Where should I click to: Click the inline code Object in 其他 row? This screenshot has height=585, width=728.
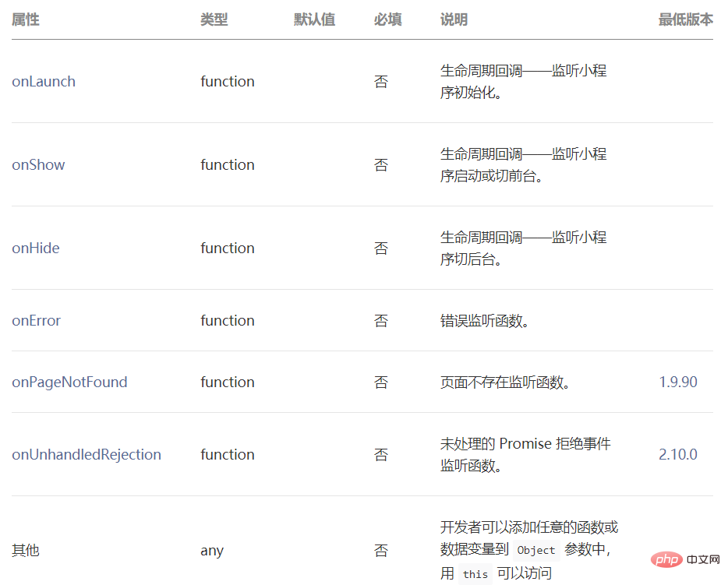535,551
